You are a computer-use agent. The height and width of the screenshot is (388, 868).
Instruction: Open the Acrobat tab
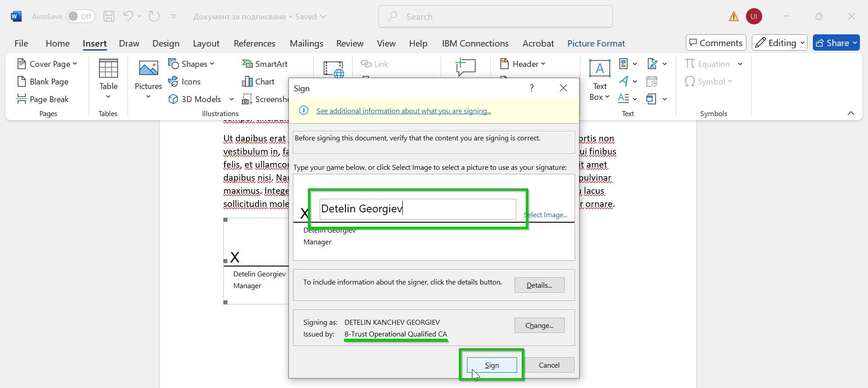538,43
